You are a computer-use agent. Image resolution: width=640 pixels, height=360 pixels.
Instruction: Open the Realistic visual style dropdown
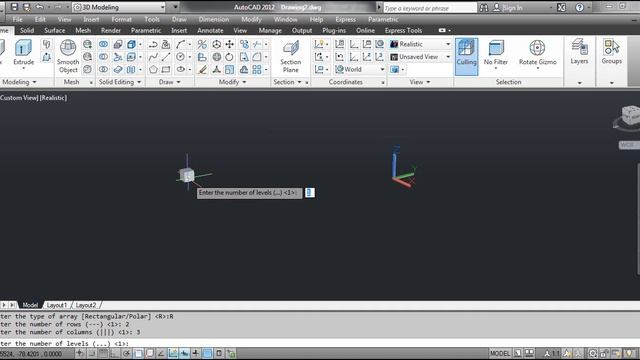420,44
